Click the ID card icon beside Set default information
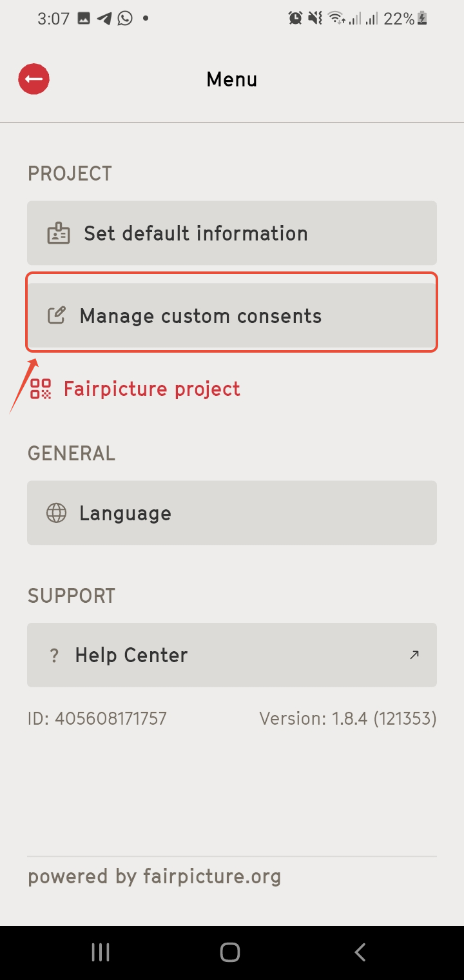464x980 pixels. coord(59,233)
